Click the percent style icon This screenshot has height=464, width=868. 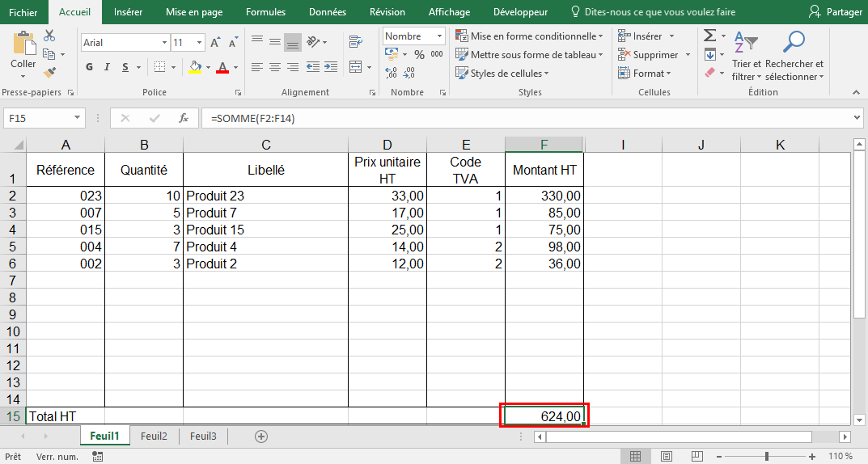(x=419, y=54)
